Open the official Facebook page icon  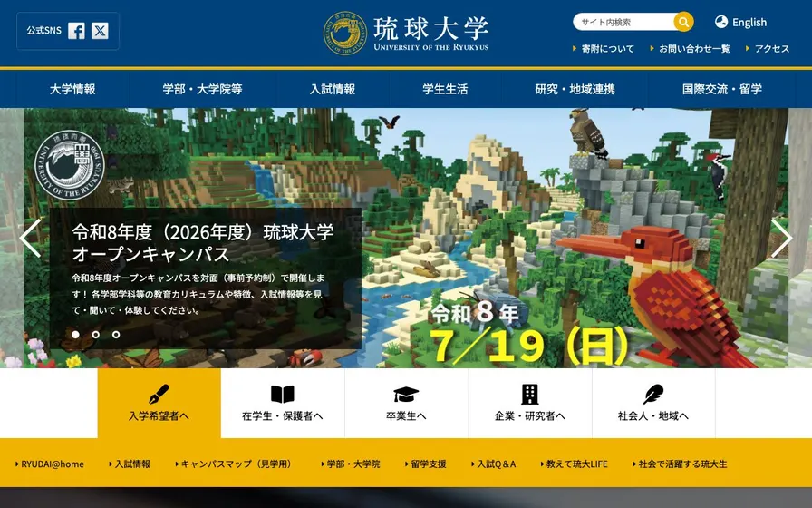[76, 31]
